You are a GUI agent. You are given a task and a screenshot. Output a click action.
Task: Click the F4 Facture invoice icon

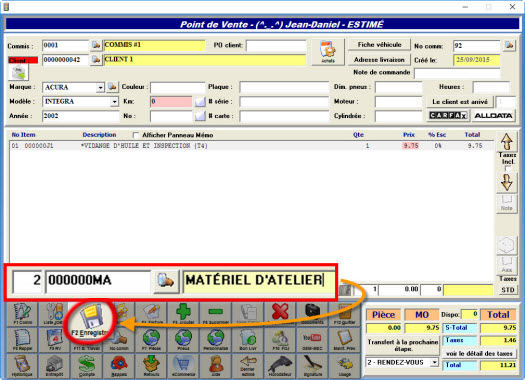tap(152, 314)
